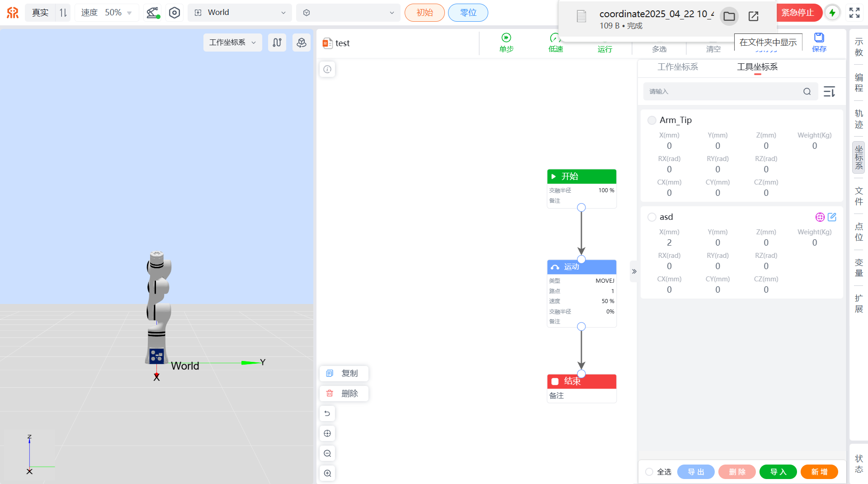Viewport: 868px width, 484px height.
Task: Click the sort list icon beside search
Action: 829,92
